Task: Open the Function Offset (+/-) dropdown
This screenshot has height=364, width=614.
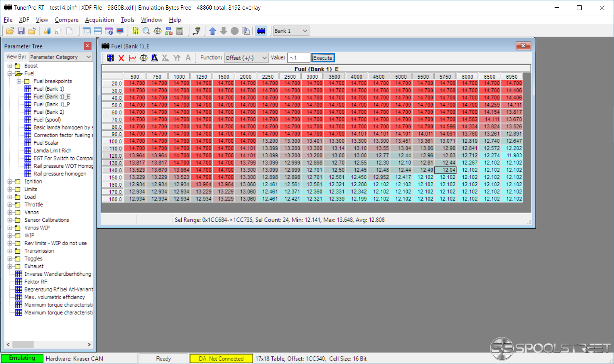Action: click(x=246, y=58)
